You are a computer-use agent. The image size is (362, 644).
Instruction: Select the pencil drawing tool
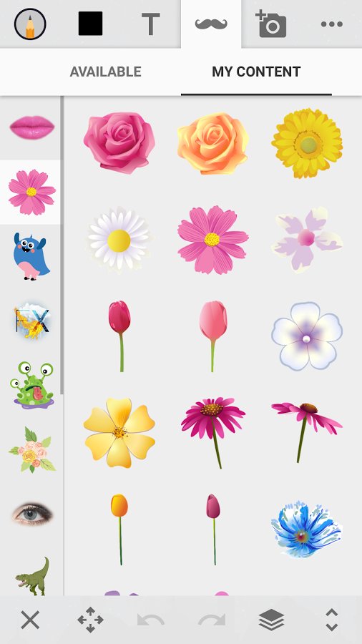30,24
